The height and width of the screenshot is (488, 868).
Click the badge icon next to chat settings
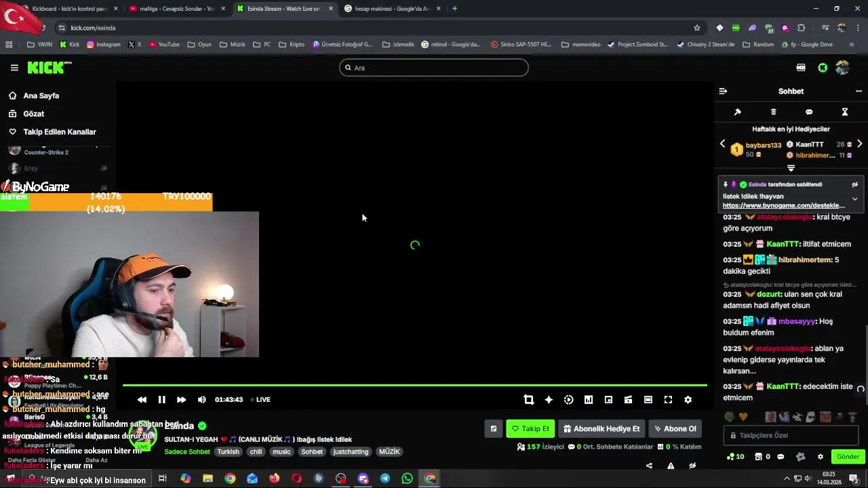point(800,457)
